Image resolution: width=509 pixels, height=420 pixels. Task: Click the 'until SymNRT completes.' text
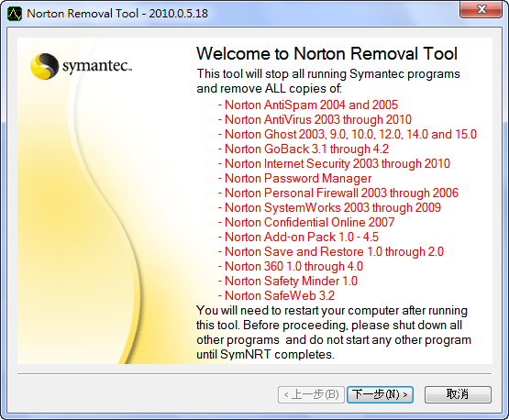[x=265, y=355]
